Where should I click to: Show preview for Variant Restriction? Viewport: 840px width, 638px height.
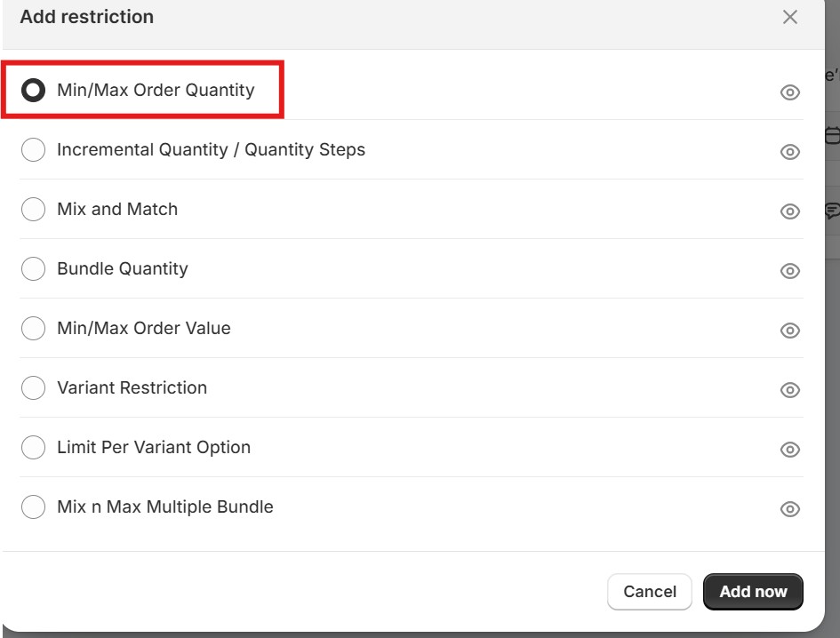(789, 389)
